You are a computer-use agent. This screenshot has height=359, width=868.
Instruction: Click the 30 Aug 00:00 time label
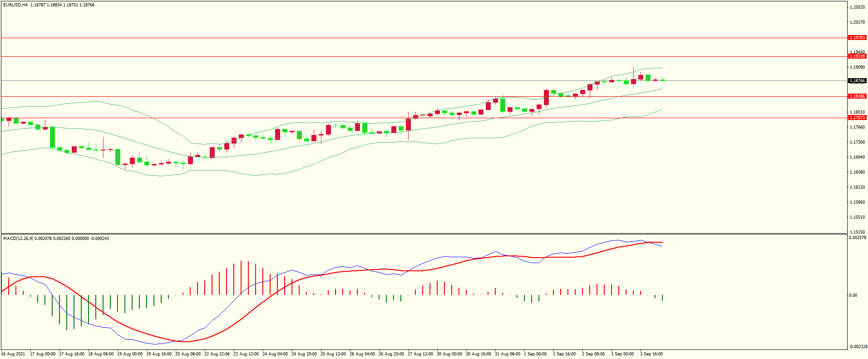449,354
